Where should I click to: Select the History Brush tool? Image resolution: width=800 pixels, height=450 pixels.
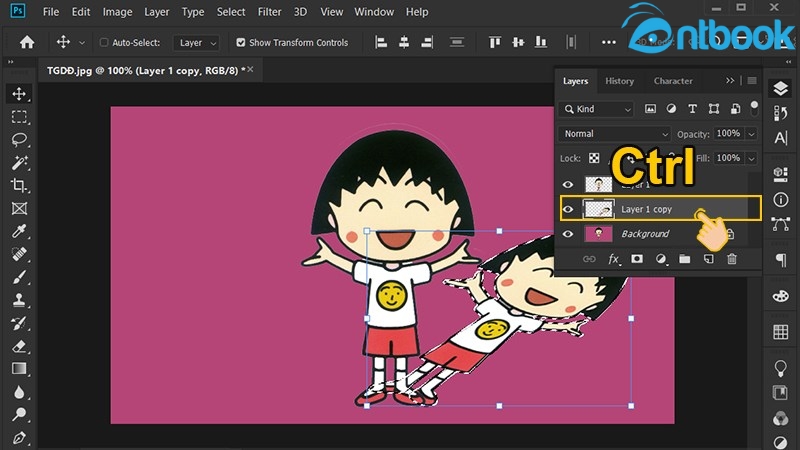tap(19, 323)
